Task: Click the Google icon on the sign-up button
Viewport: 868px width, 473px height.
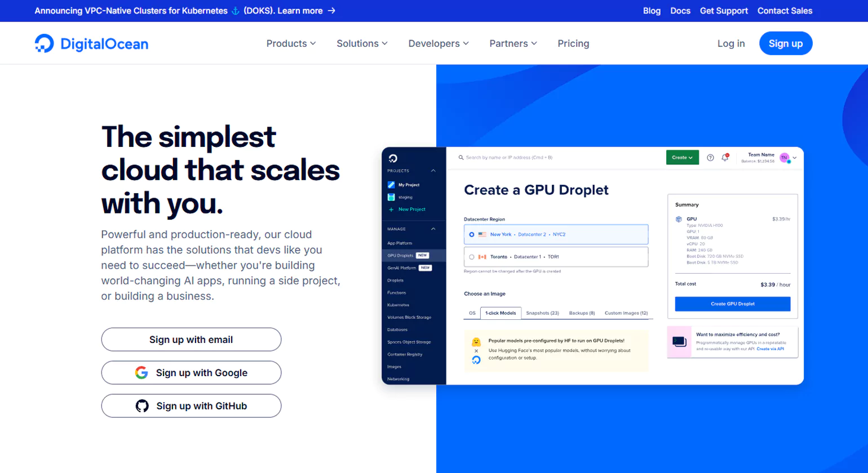Action: click(x=141, y=373)
